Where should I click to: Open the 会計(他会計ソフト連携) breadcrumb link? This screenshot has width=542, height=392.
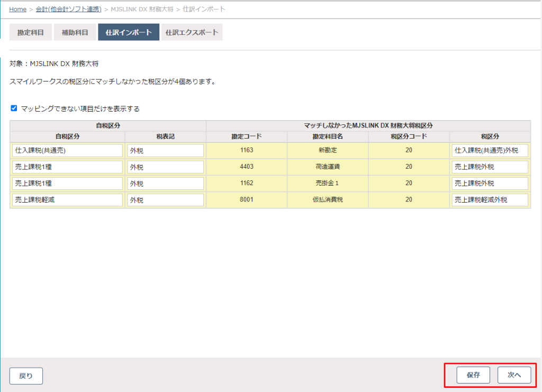(x=68, y=10)
